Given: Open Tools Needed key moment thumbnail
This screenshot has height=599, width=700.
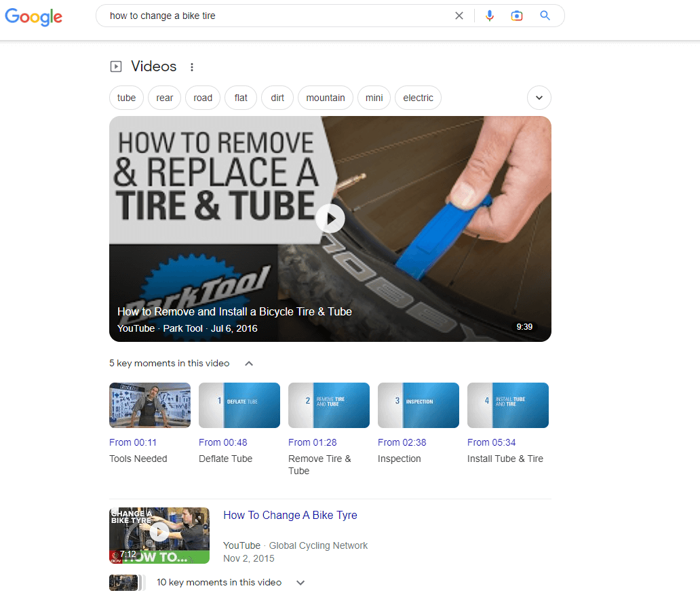Looking at the screenshot, I should click(150, 405).
